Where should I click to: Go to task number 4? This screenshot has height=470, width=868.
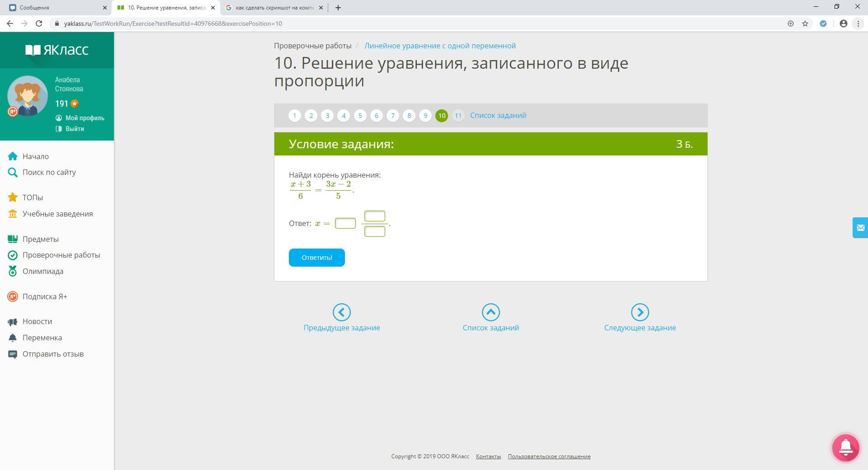(344, 116)
